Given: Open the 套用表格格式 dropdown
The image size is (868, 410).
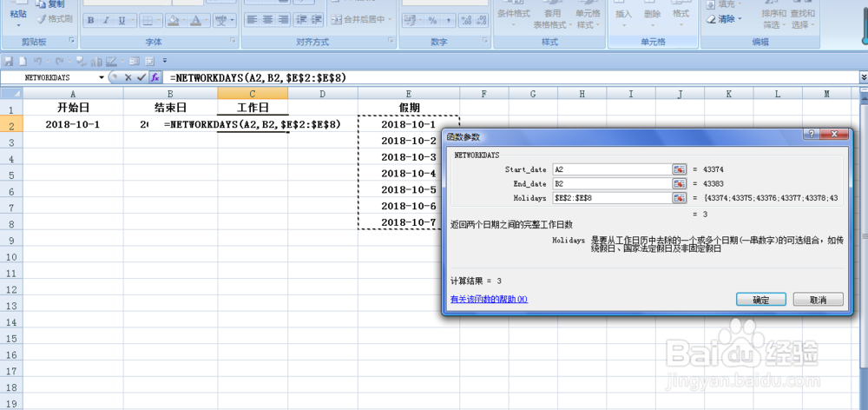Looking at the screenshot, I should pos(569,25).
